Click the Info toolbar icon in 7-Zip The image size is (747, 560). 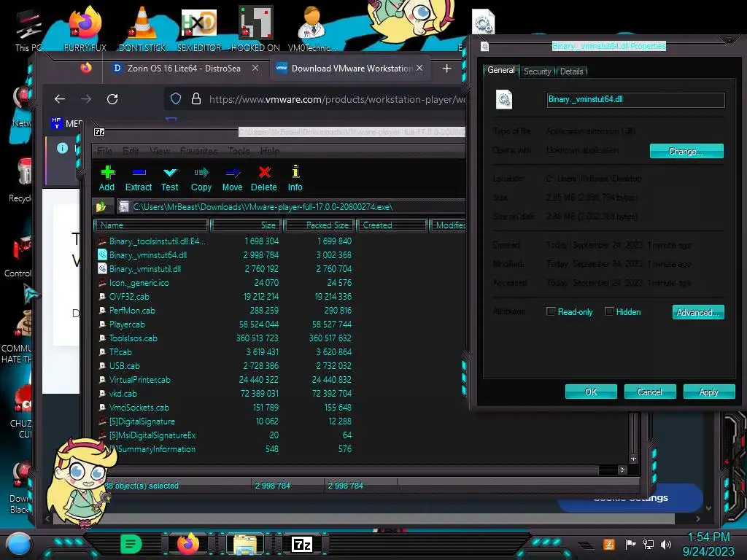pos(295,179)
